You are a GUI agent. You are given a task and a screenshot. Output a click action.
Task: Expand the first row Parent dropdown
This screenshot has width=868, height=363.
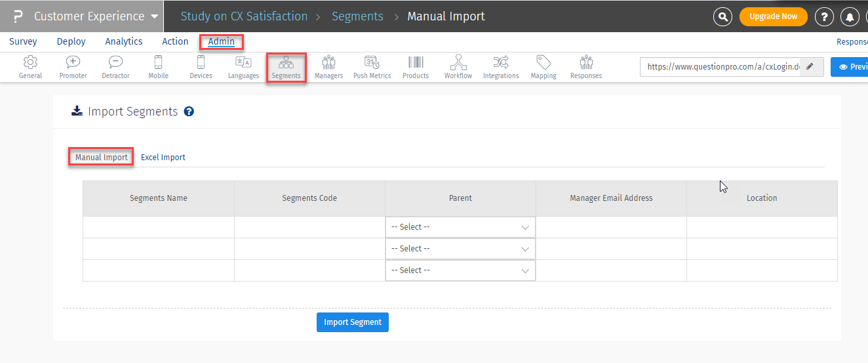pos(460,227)
